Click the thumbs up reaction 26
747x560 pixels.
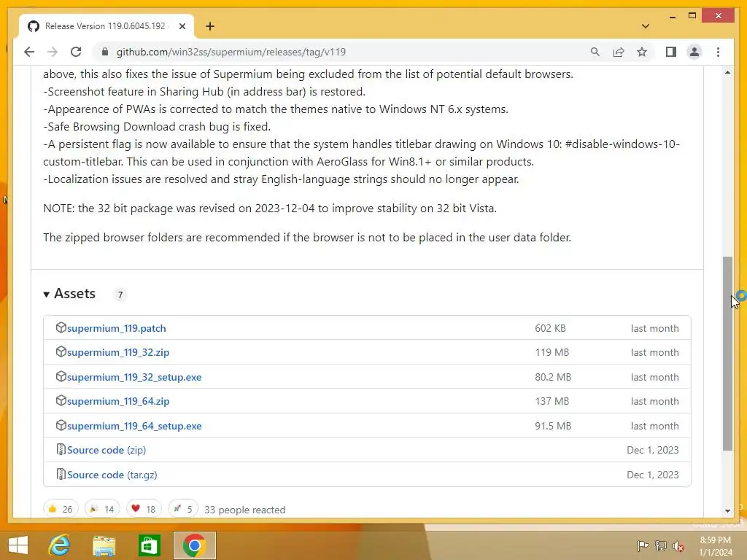pyautogui.click(x=61, y=509)
